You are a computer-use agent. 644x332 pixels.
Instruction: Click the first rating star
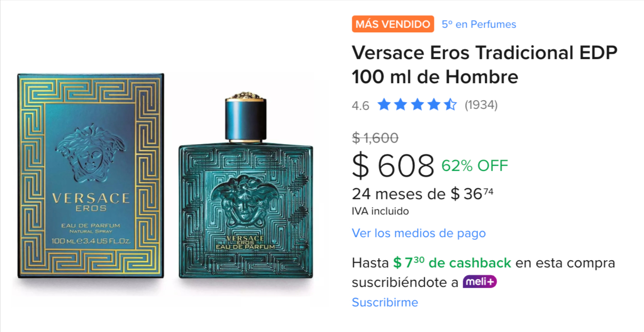point(384,105)
